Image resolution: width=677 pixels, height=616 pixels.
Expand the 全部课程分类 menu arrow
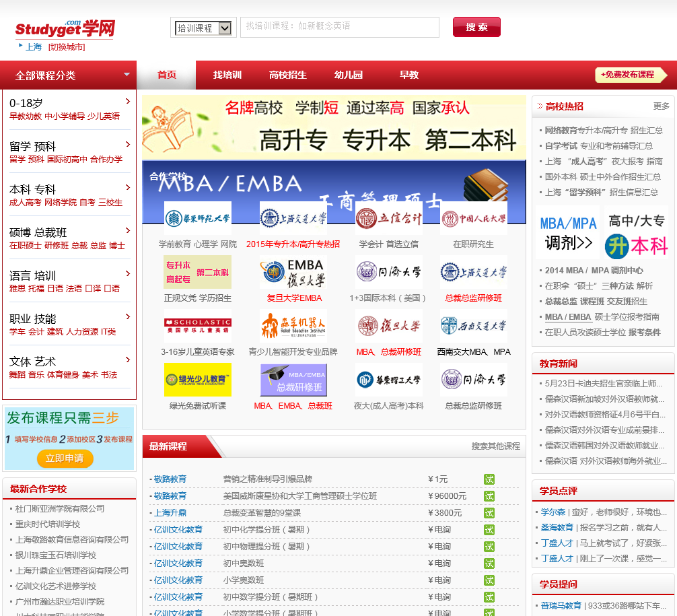pos(127,74)
